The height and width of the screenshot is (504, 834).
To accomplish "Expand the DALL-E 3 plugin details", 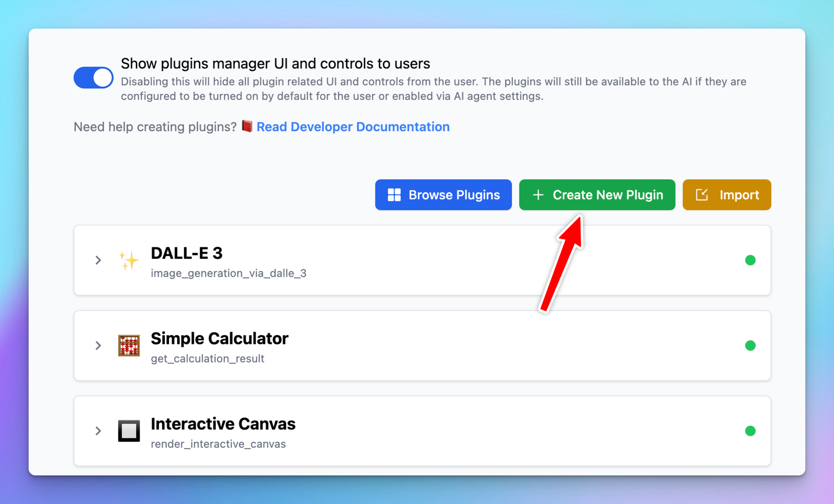I will tap(98, 260).
